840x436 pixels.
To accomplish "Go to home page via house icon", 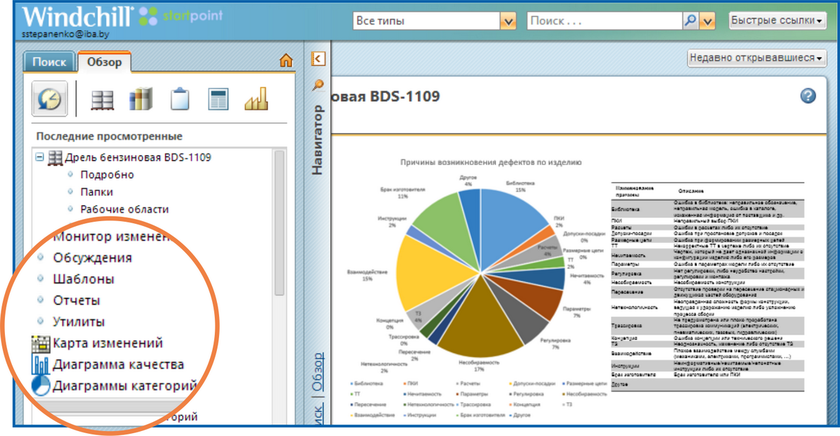I will pos(286,62).
